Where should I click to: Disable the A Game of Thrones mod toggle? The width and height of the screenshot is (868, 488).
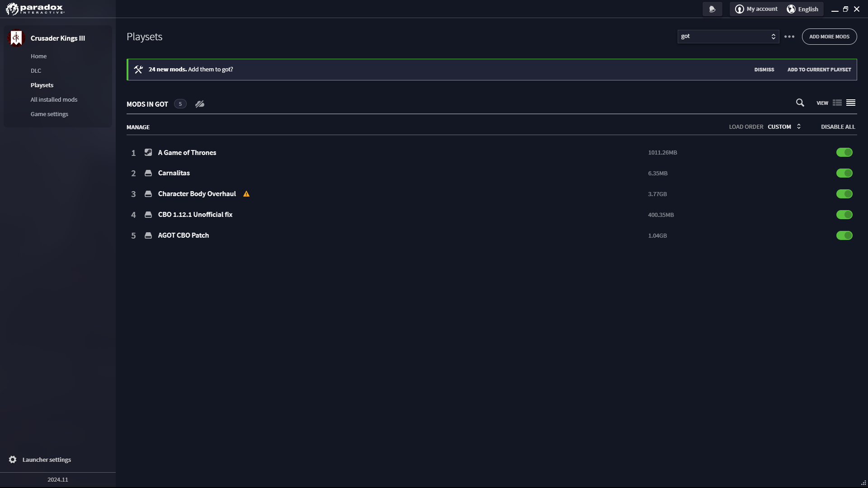coord(844,152)
